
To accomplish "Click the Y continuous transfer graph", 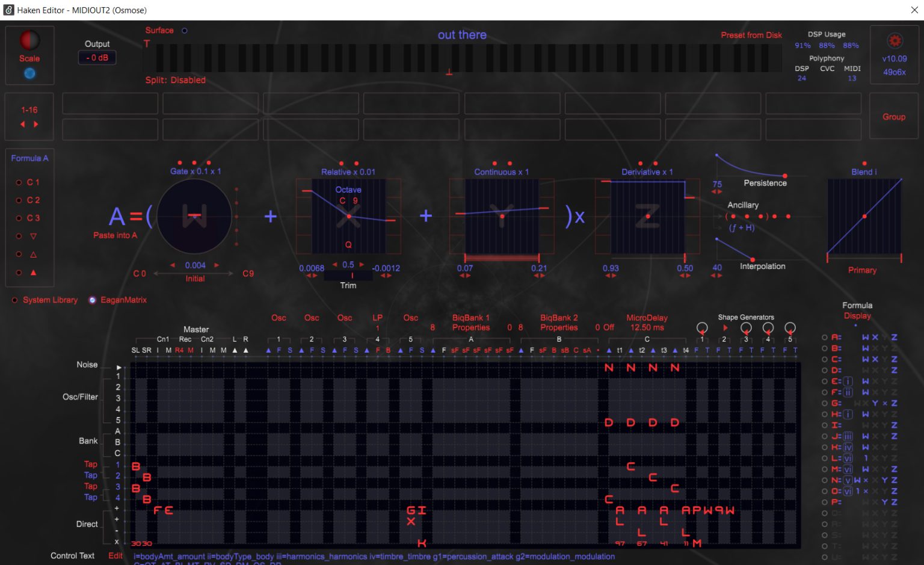I will (x=502, y=216).
